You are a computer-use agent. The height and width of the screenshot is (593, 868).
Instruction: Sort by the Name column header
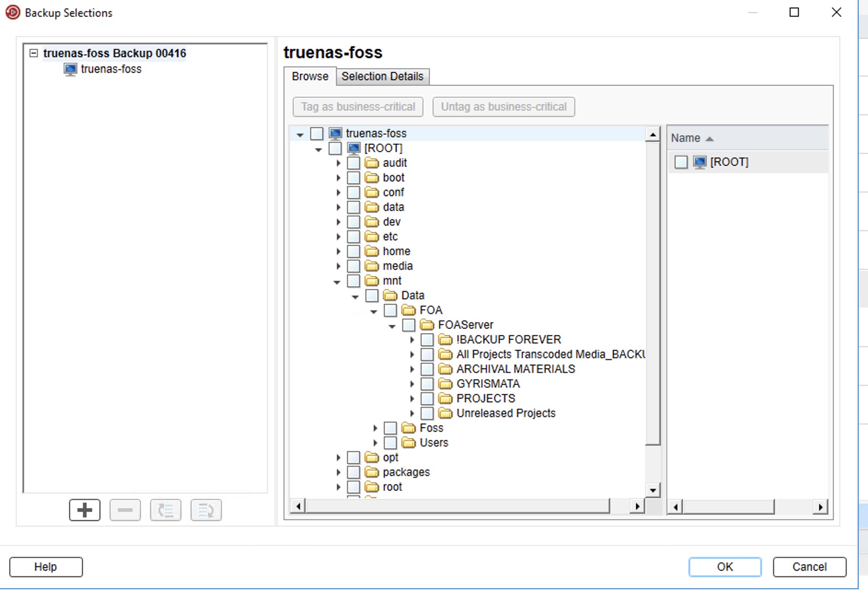[x=686, y=138]
